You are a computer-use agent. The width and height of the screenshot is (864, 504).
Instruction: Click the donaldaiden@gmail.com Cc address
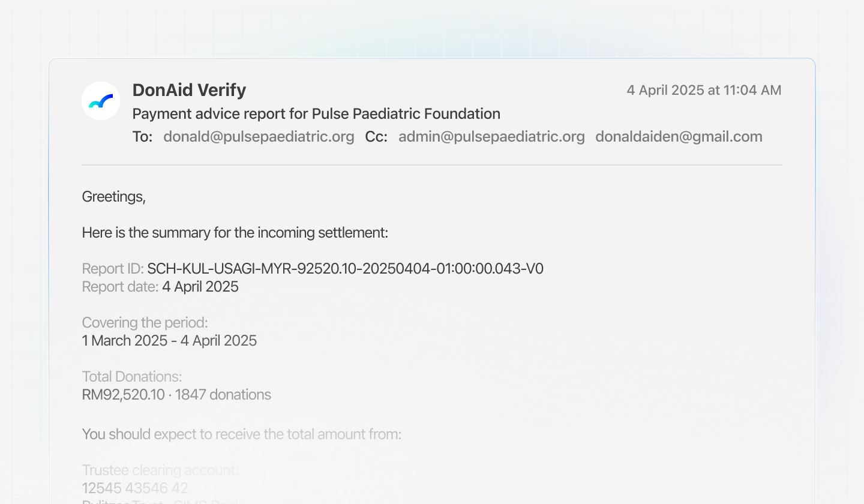pyautogui.click(x=679, y=137)
